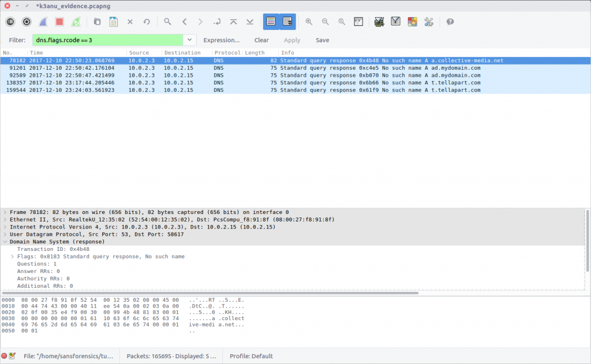Sort by the Source column header
591x364 pixels.
click(144, 52)
